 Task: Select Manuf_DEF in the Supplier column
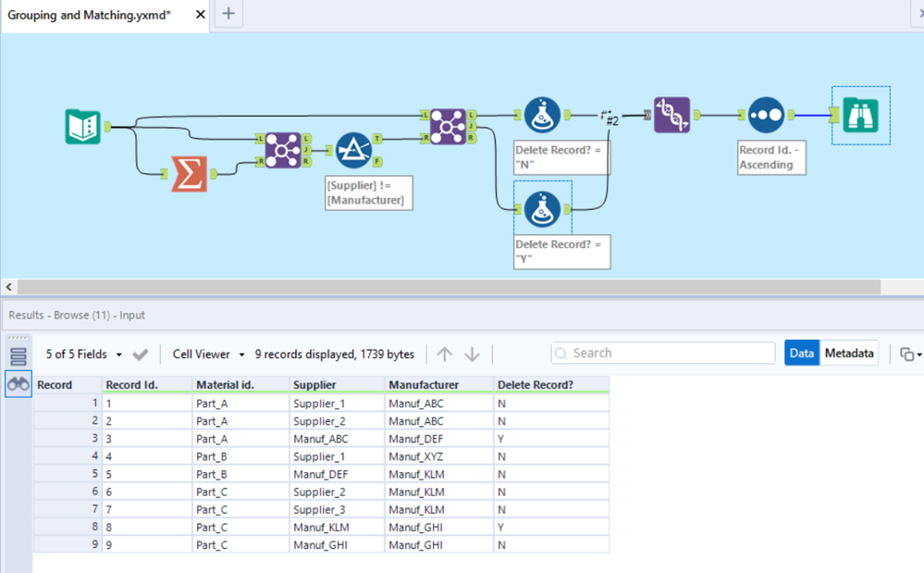(x=337, y=474)
